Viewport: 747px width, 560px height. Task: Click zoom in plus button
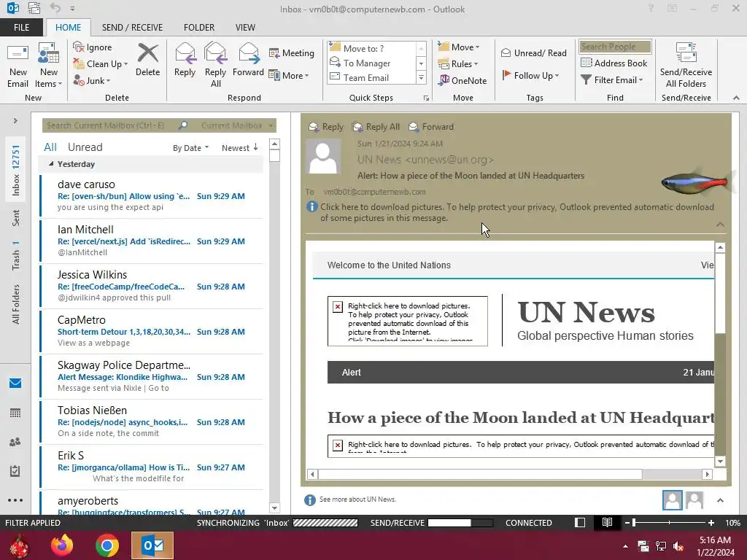pyautogui.click(x=711, y=523)
